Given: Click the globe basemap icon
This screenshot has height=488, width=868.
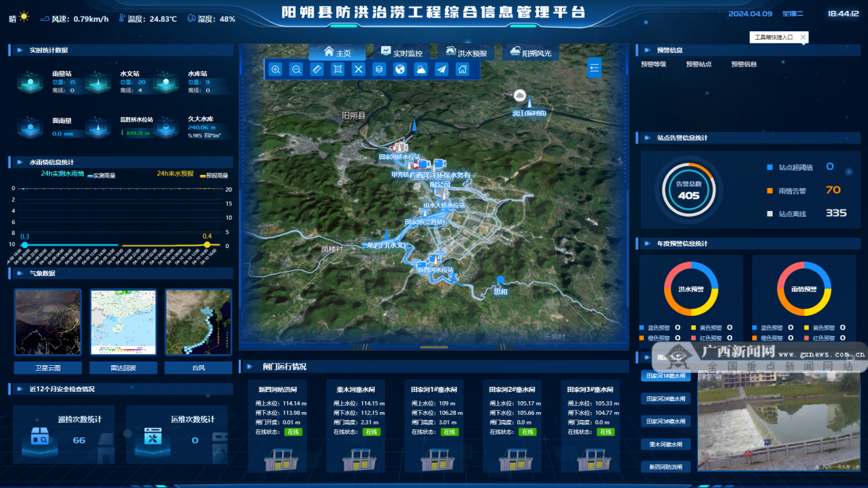Looking at the screenshot, I should coord(400,69).
